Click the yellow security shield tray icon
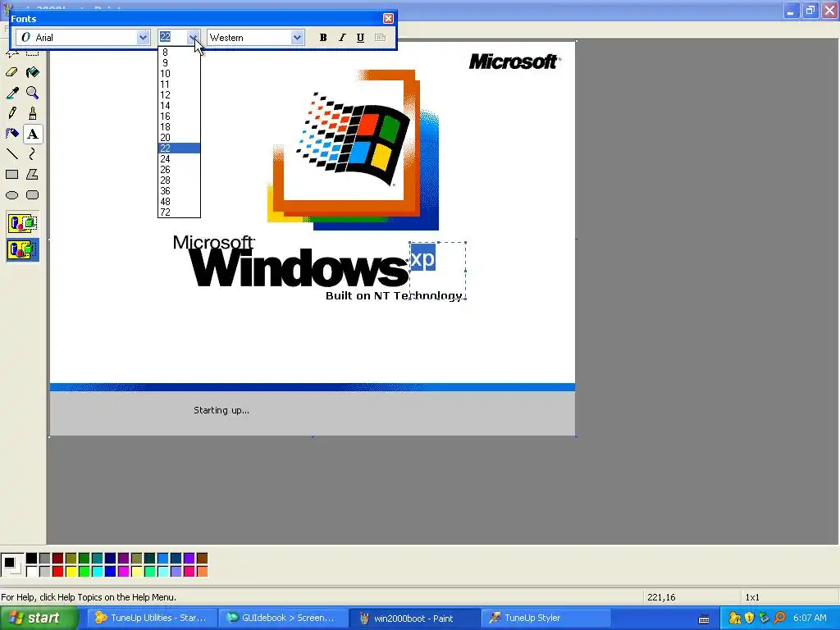 [x=750, y=619]
